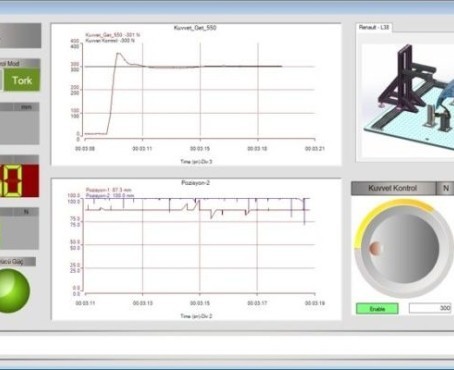Click the orange ball on the knob
This screenshot has height=370, width=454.
point(375,249)
